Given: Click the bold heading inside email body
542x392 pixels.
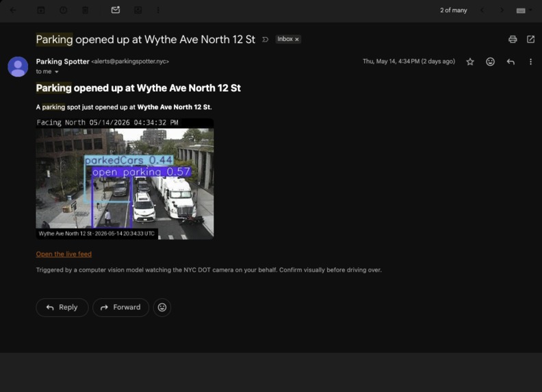Looking at the screenshot, I should pyautogui.click(x=138, y=88).
